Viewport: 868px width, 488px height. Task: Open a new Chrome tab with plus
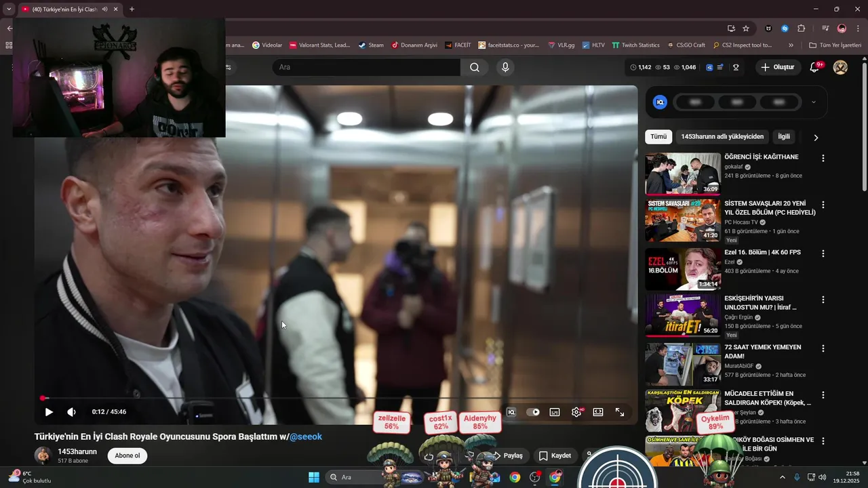click(132, 9)
